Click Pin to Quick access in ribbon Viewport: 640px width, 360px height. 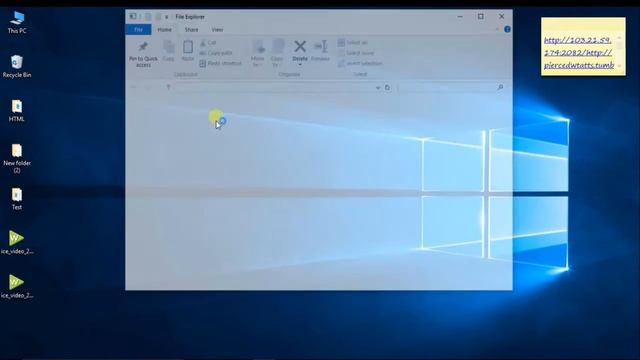coord(143,53)
